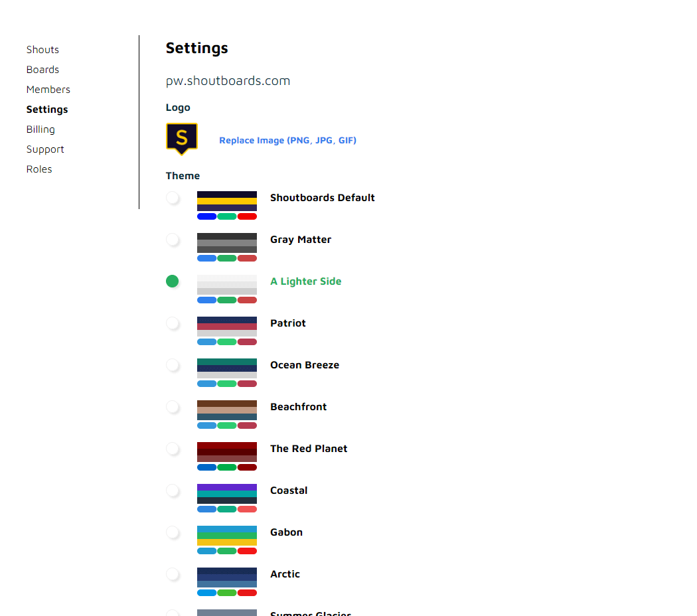Click the Shoutboards logo image
Viewport: 697px width, 616px height.
point(181,139)
